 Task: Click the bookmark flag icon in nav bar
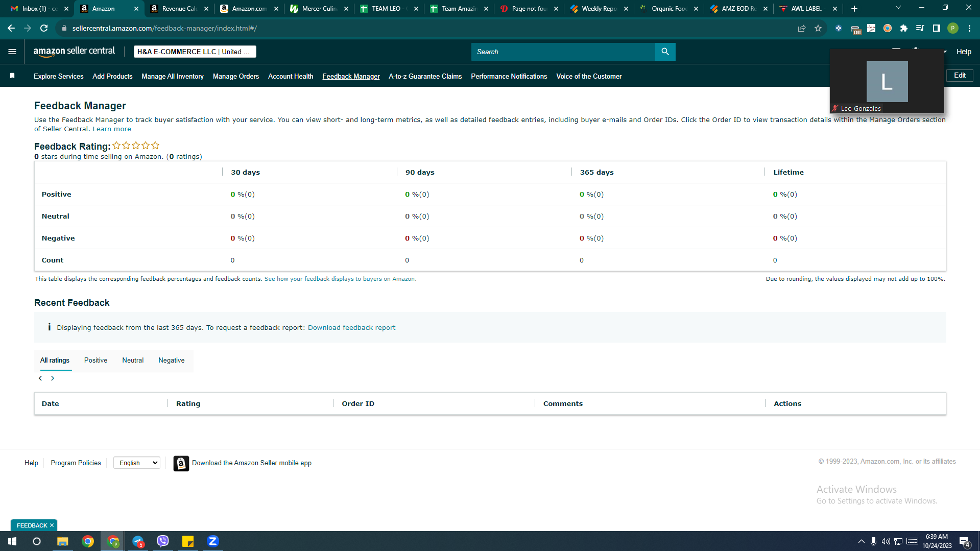pyautogui.click(x=12, y=76)
